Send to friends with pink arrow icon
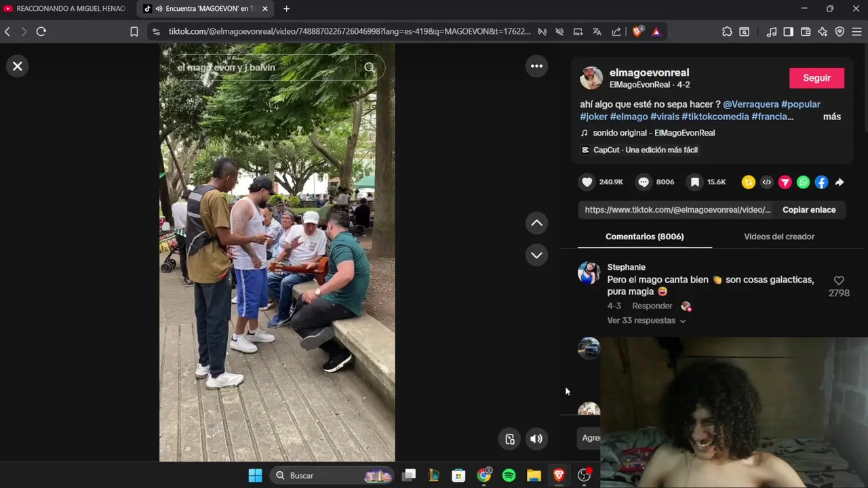Viewport: 868px width, 488px height. [785, 182]
